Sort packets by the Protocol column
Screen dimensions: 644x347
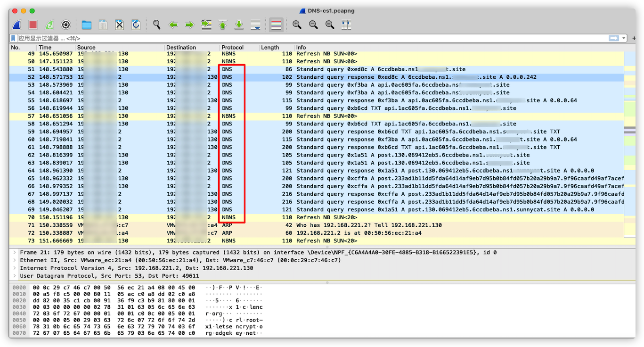(x=233, y=47)
